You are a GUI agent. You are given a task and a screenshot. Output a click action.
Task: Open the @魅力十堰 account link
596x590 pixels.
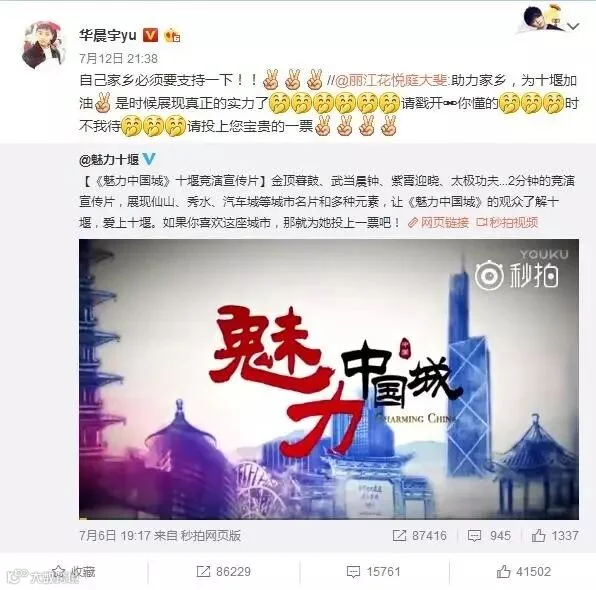coord(109,160)
